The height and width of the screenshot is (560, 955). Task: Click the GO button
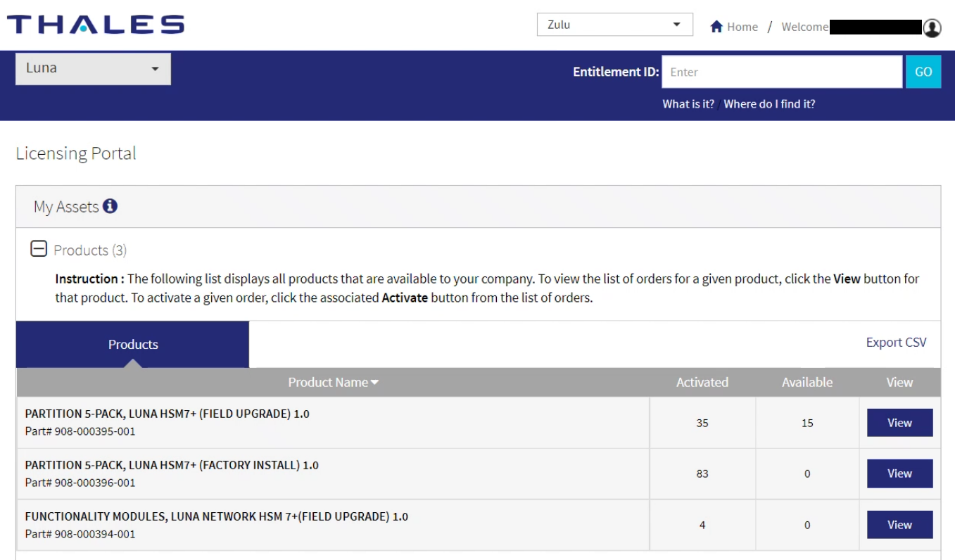click(x=923, y=72)
